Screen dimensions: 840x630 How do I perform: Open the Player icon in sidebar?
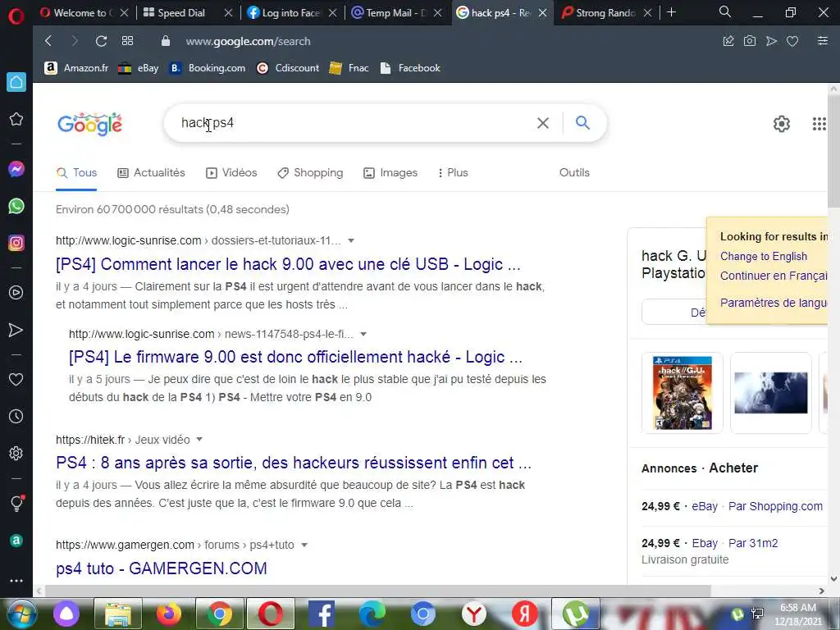pyautogui.click(x=16, y=293)
